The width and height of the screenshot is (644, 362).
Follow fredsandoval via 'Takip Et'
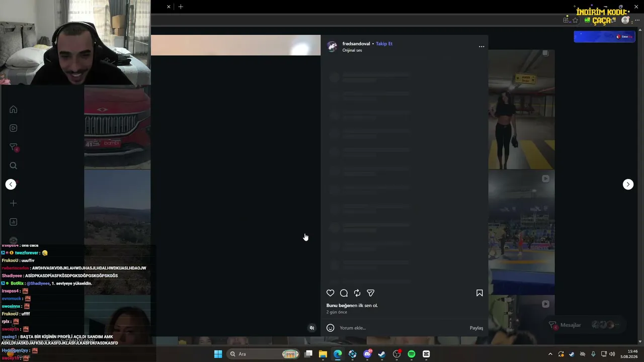click(384, 44)
